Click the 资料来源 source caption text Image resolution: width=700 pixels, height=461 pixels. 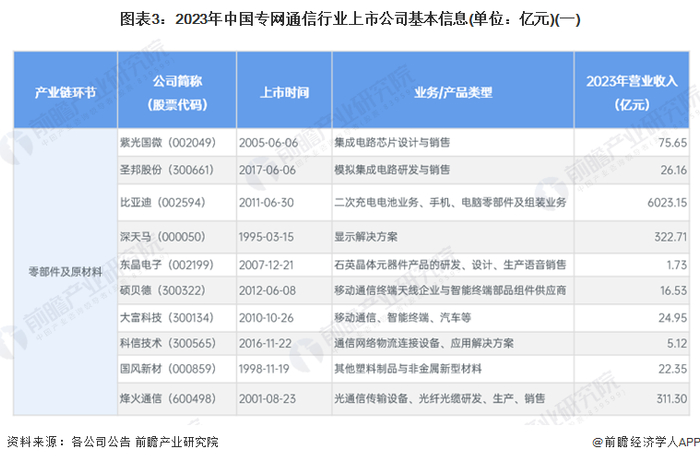(x=113, y=442)
